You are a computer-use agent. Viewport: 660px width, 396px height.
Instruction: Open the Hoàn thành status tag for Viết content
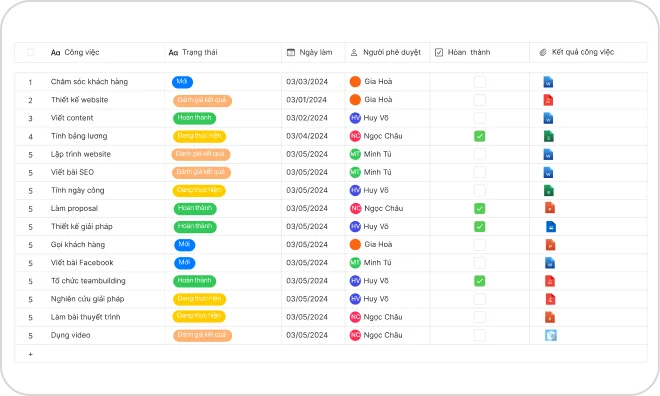pyautogui.click(x=194, y=118)
